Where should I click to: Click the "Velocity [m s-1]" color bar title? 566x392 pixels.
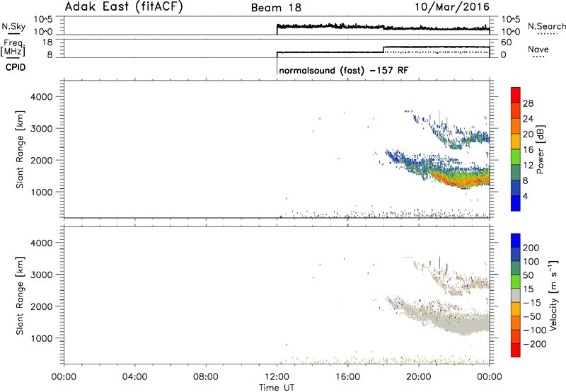(x=553, y=295)
